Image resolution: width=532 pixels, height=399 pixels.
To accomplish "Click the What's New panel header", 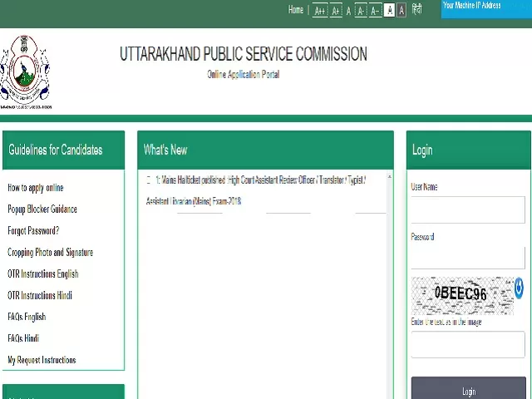I will tap(265, 150).
